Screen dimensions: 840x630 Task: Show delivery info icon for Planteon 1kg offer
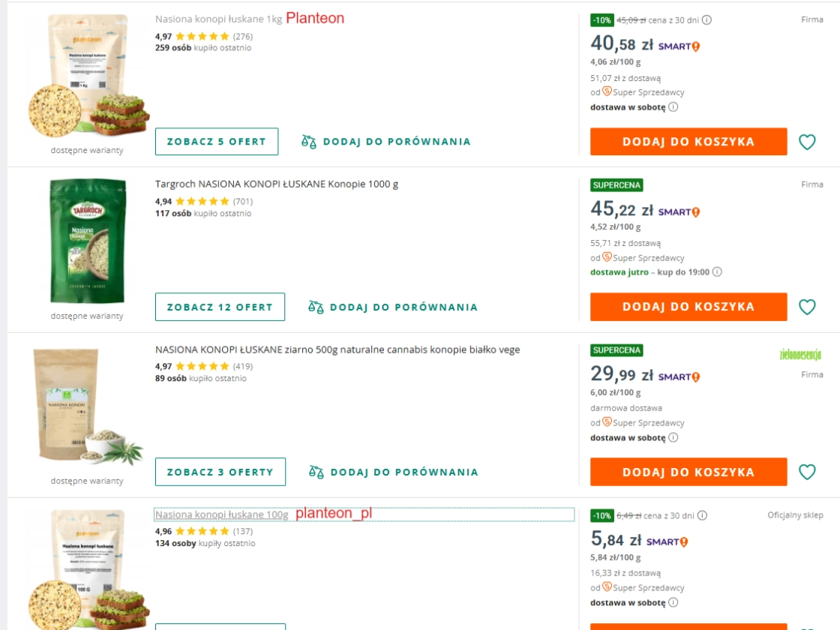pos(673,106)
